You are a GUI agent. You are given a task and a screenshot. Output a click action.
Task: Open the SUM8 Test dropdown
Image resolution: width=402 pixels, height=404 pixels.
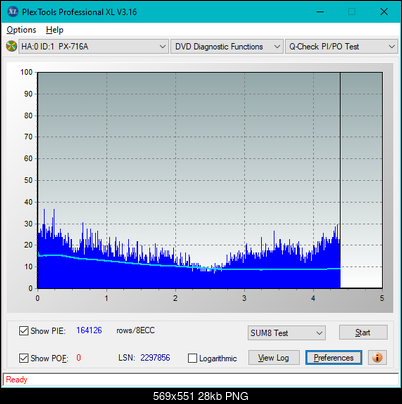[286, 333]
